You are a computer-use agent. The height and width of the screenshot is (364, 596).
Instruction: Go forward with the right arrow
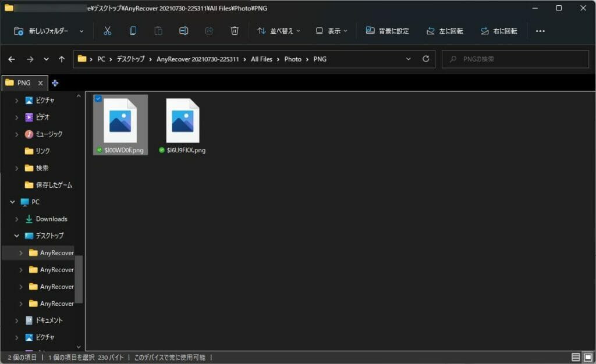point(30,59)
